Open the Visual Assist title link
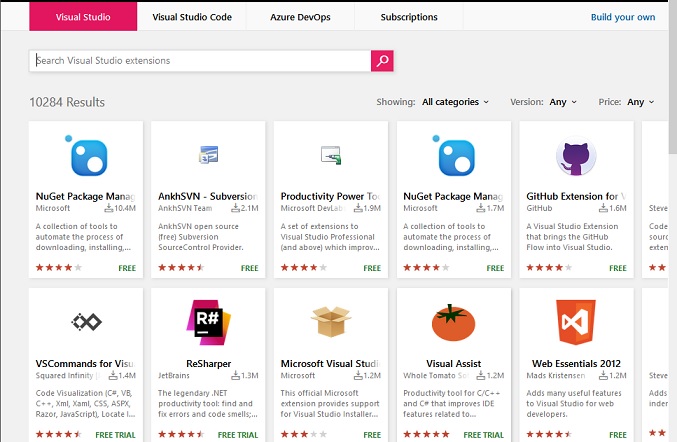The width and height of the screenshot is (677, 442). [x=453, y=364]
